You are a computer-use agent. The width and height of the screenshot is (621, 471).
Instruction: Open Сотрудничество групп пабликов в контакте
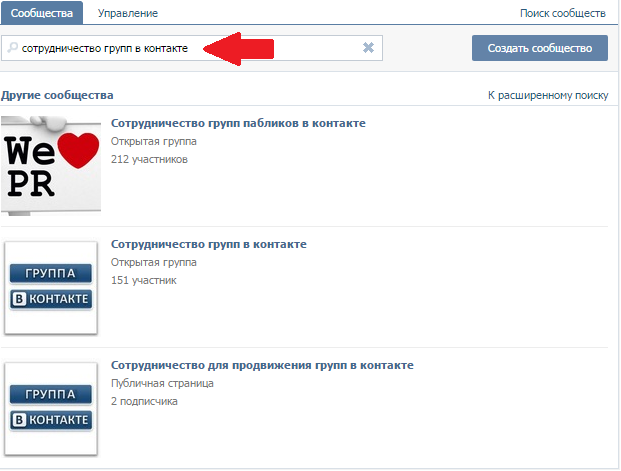click(238, 123)
